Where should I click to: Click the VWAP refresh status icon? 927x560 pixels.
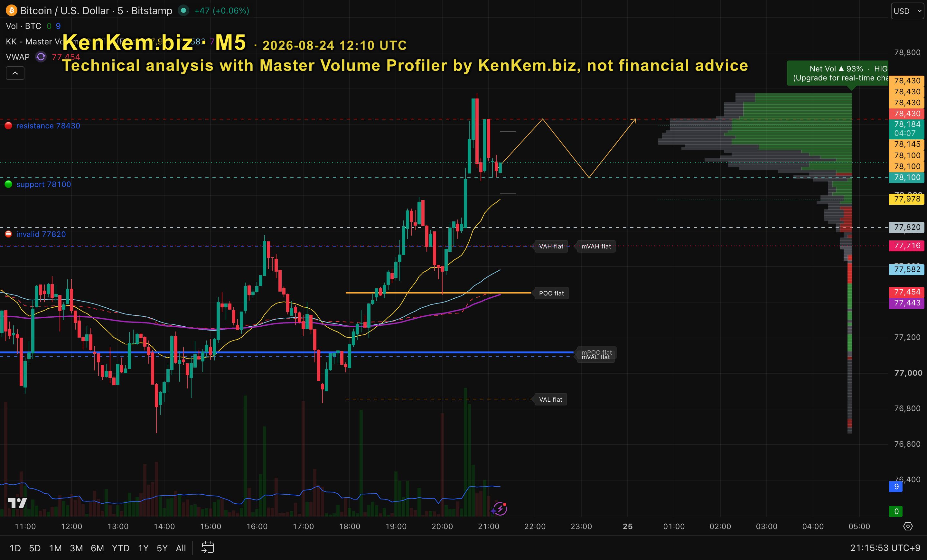(41, 57)
